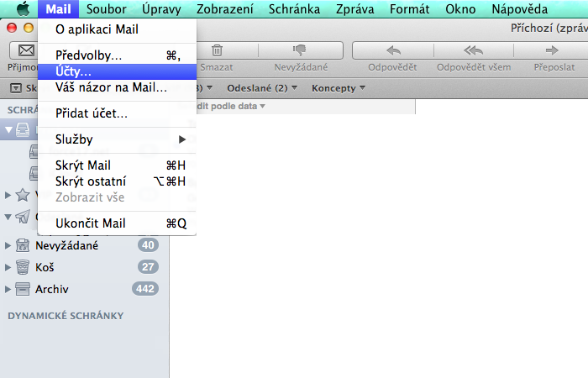588x378 pixels.
Task: Open the Nápověda menu
Action: pos(520,9)
